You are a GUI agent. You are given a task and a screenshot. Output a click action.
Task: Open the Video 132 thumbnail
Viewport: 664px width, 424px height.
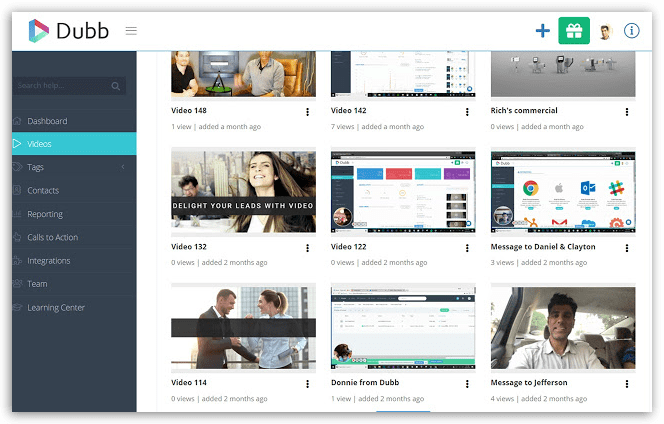(243, 192)
